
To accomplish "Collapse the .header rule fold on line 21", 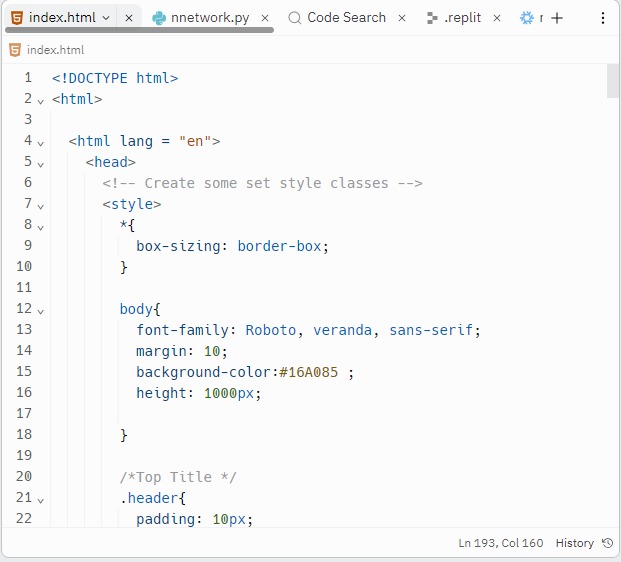I will [40, 501].
